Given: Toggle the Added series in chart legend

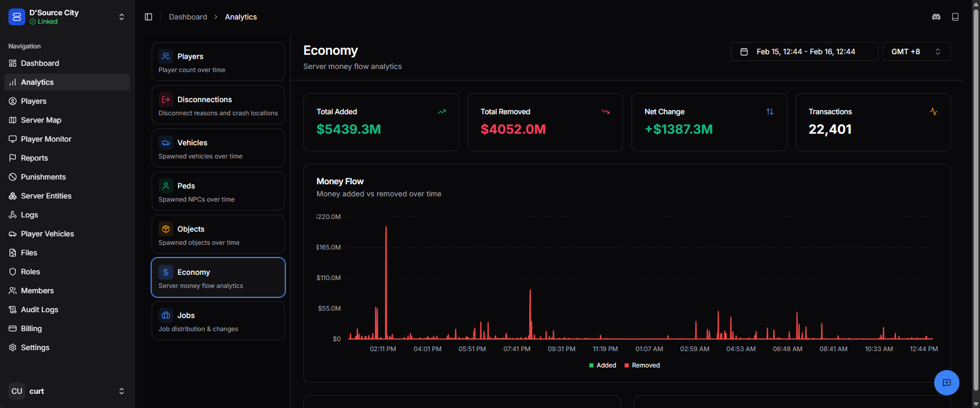Looking at the screenshot, I should [602, 365].
